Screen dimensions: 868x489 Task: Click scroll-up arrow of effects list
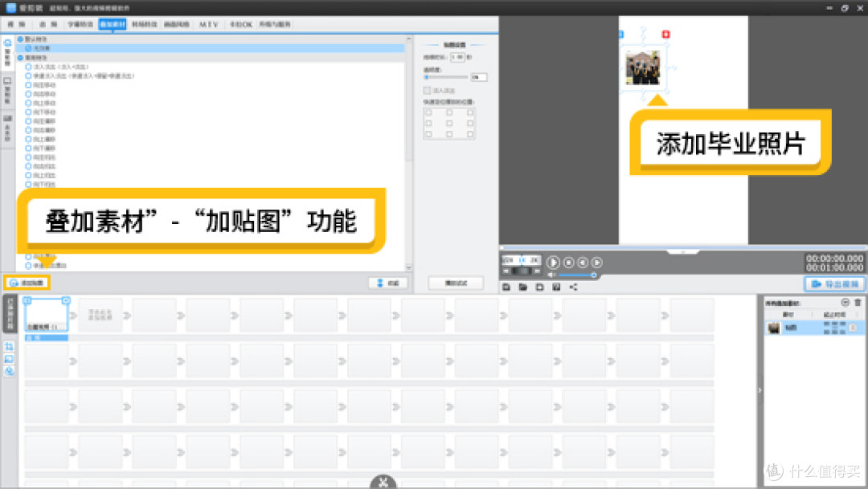[408, 39]
